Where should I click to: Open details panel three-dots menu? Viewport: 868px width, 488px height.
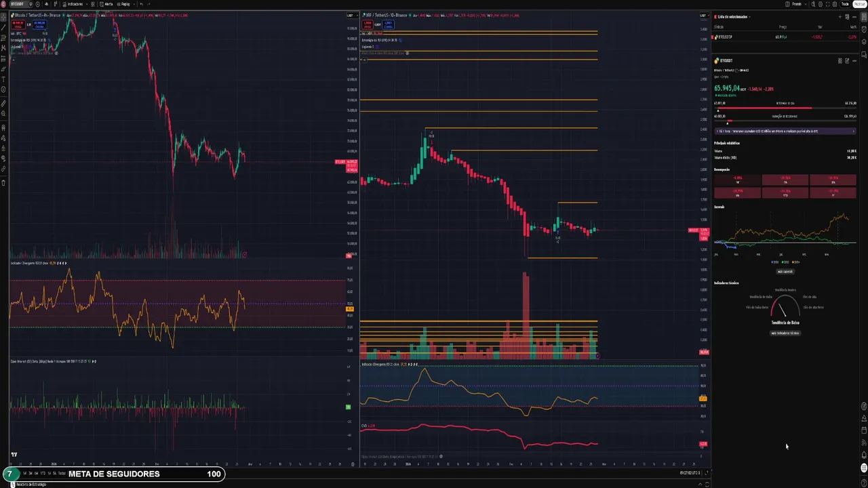[x=854, y=61]
